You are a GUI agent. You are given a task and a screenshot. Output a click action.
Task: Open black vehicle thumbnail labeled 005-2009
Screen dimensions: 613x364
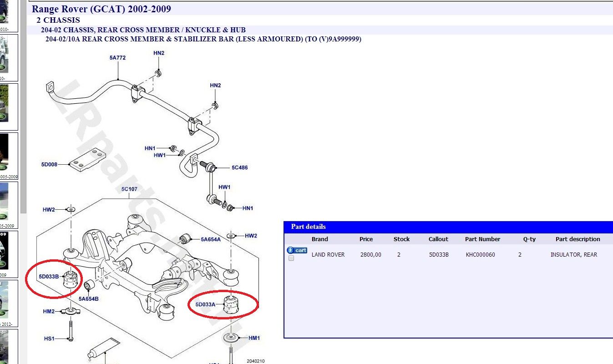click(x=9, y=156)
